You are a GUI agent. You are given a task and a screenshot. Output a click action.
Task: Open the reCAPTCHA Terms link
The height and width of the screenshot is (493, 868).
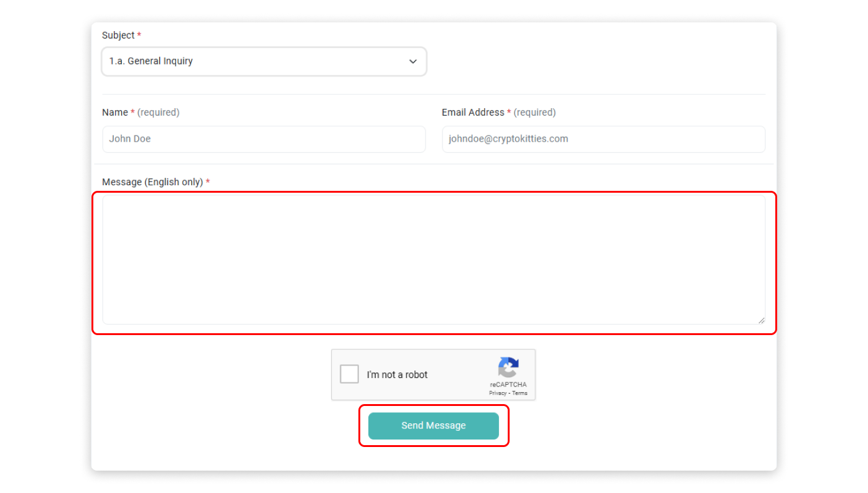tap(520, 393)
